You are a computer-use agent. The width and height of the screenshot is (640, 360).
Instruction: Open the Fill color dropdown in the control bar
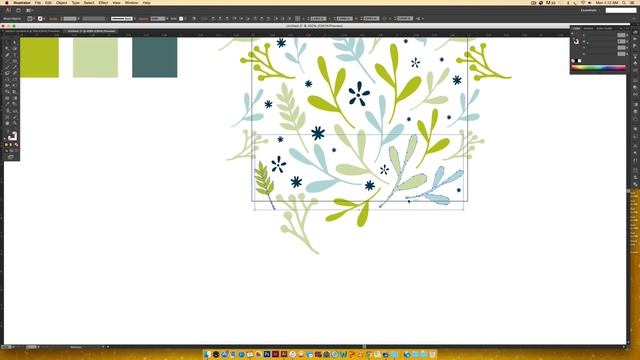[31, 19]
